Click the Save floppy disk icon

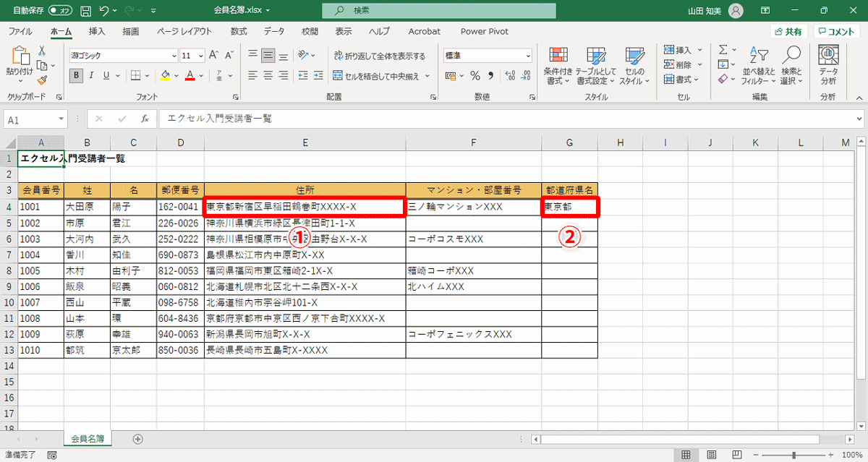pyautogui.click(x=85, y=11)
